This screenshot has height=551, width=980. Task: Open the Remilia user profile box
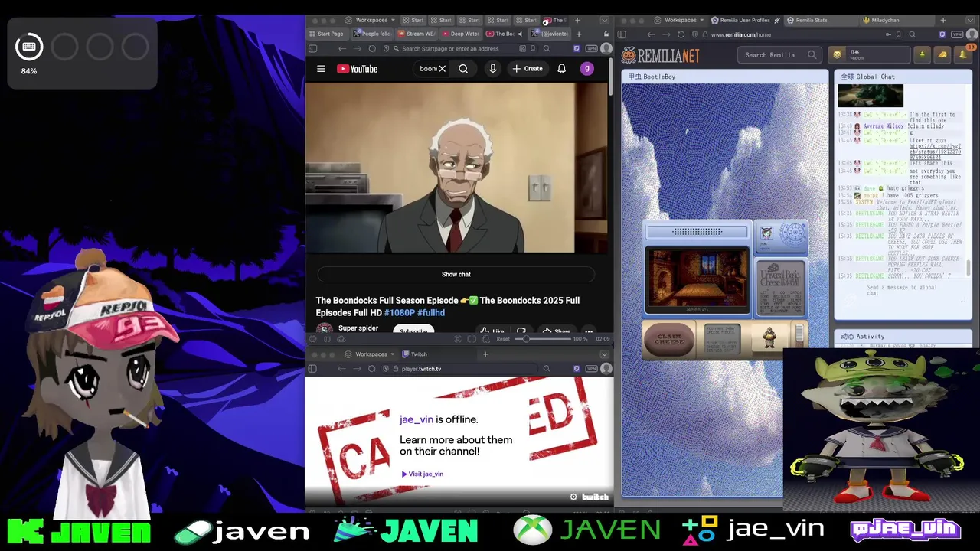869,54
